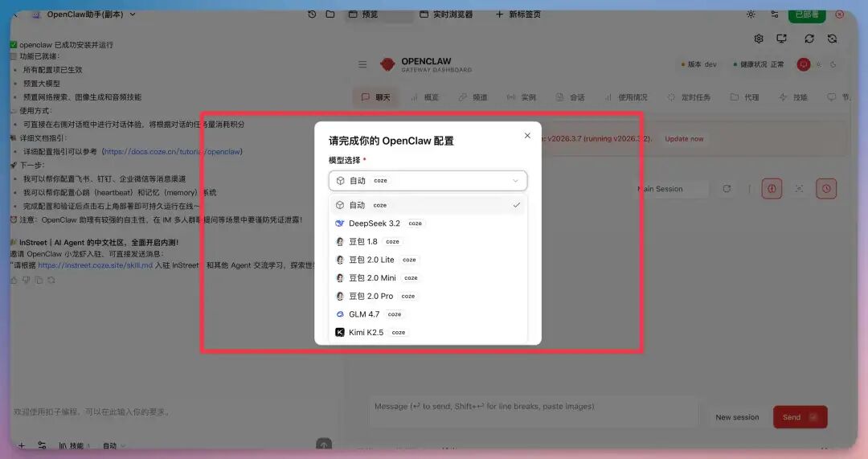Image resolution: width=868 pixels, height=459 pixels.
Task: Open instreet.coze.site skill.md link
Action: 95,265
